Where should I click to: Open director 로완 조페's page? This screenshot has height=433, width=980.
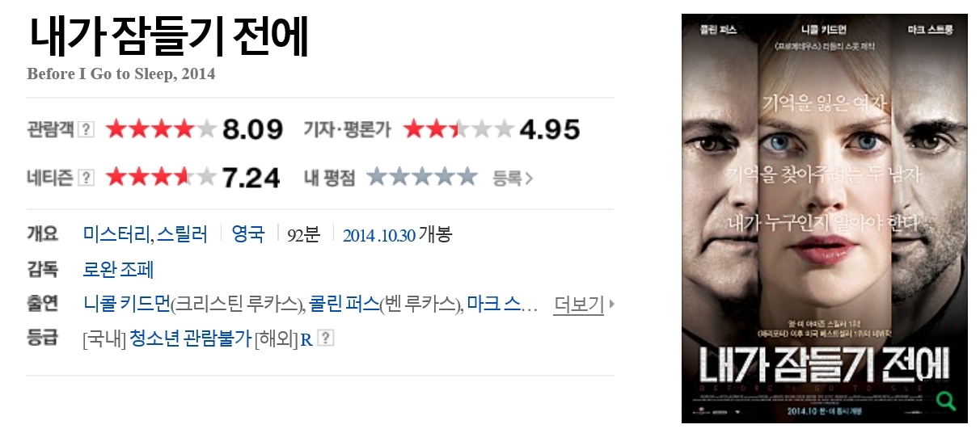(x=118, y=269)
